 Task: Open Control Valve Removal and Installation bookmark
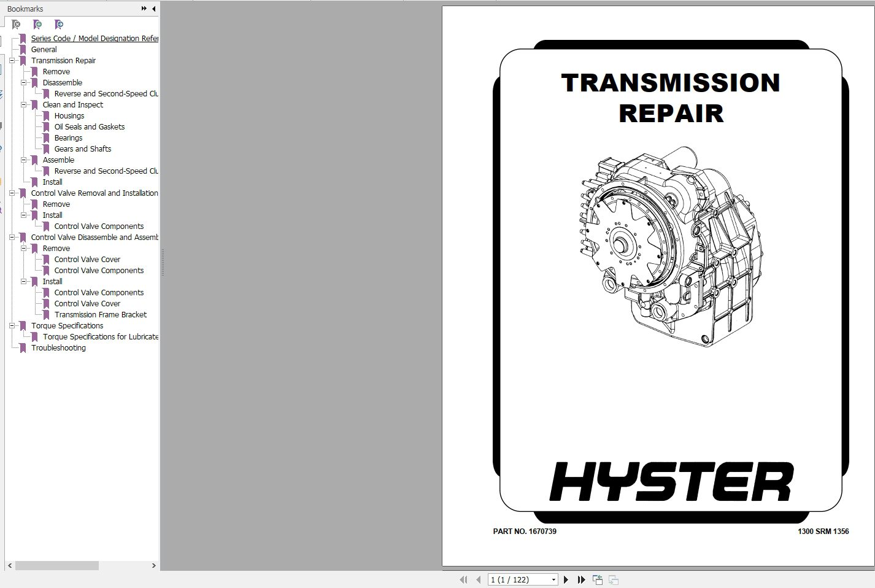coord(94,193)
